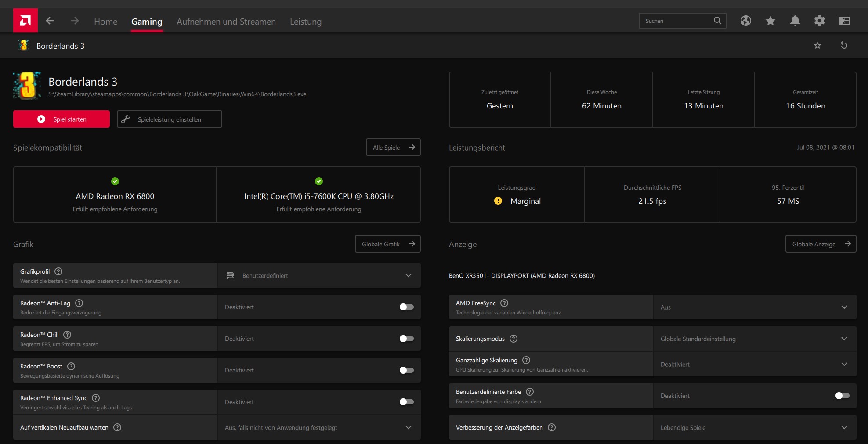Viewport: 868px width, 444px height.
Task: Expand the Skalierungsmodus dropdown
Action: coord(755,339)
